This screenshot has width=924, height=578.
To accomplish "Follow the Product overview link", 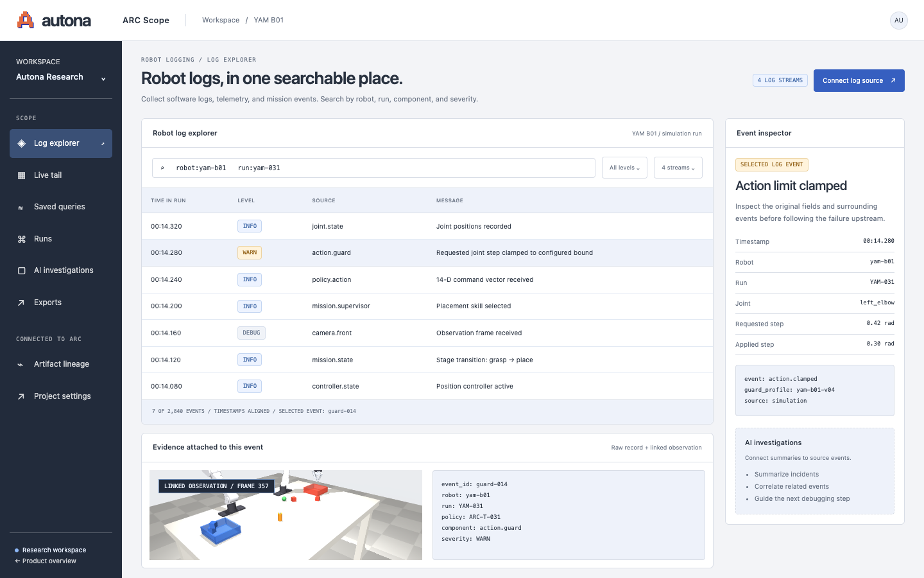I will 46,561.
